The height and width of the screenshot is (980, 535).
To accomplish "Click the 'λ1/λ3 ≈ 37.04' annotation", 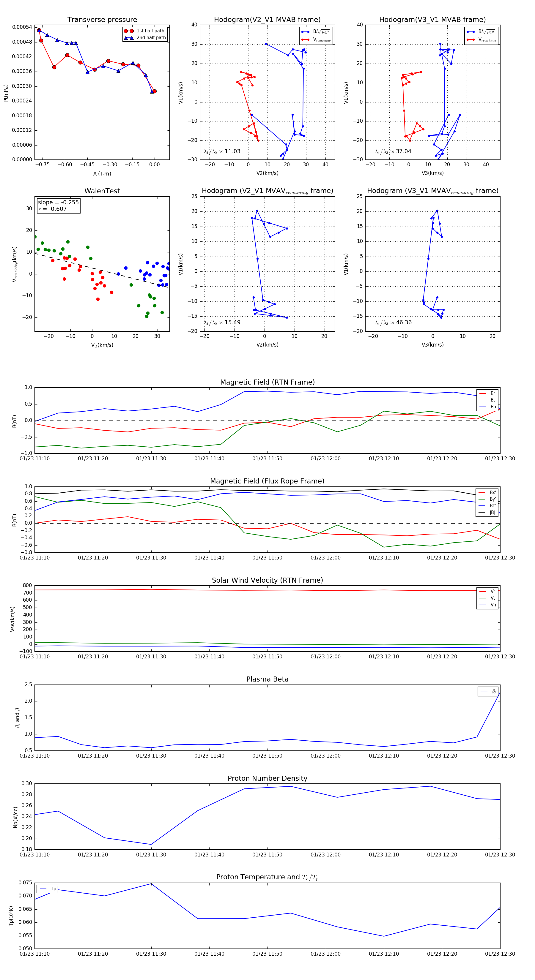I will tap(393, 151).
